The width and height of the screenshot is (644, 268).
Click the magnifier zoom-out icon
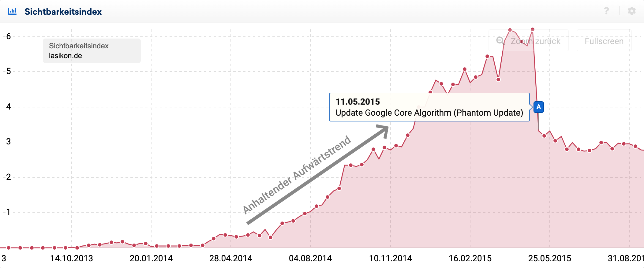click(500, 41)
